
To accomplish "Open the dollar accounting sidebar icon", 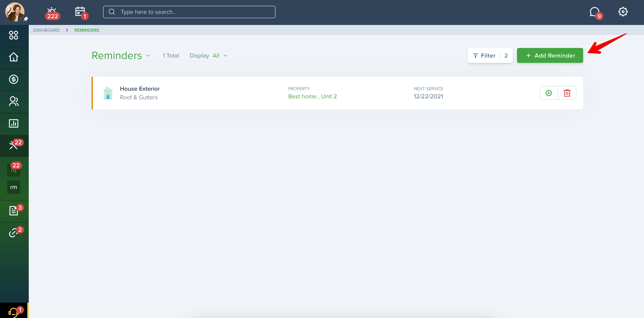I will tap(13, 79).
